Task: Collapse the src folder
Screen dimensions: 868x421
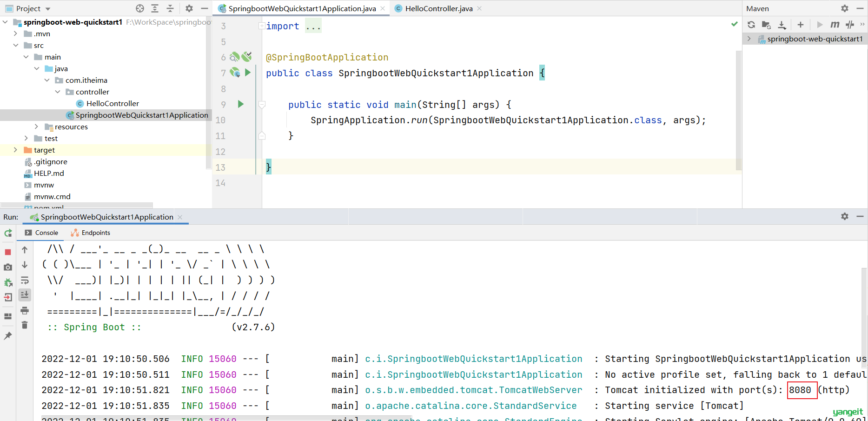Action: coord(16,45)
